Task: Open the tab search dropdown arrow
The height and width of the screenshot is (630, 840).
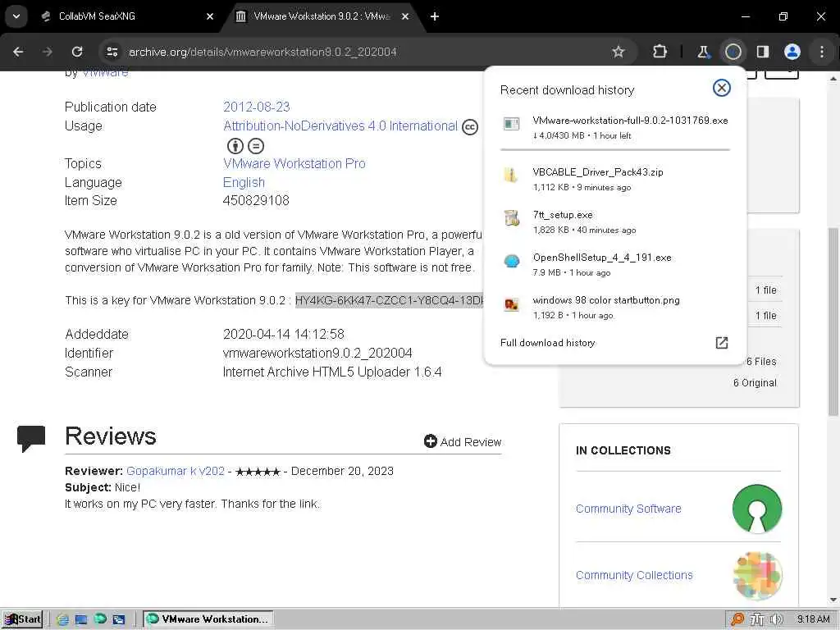Action: pos(16,16)
